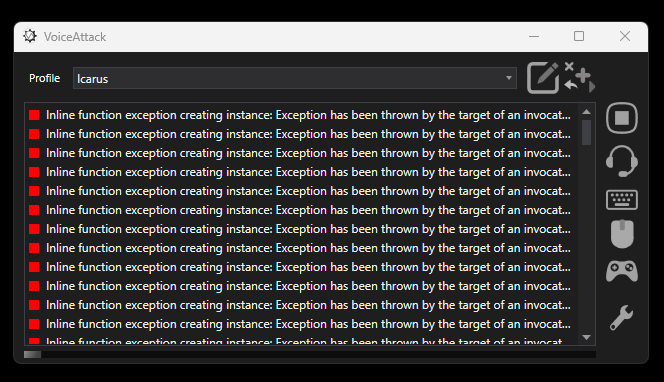Click the log scrollbar down arrow
This screenshot has height=382, width=664.
click(587, 338)
